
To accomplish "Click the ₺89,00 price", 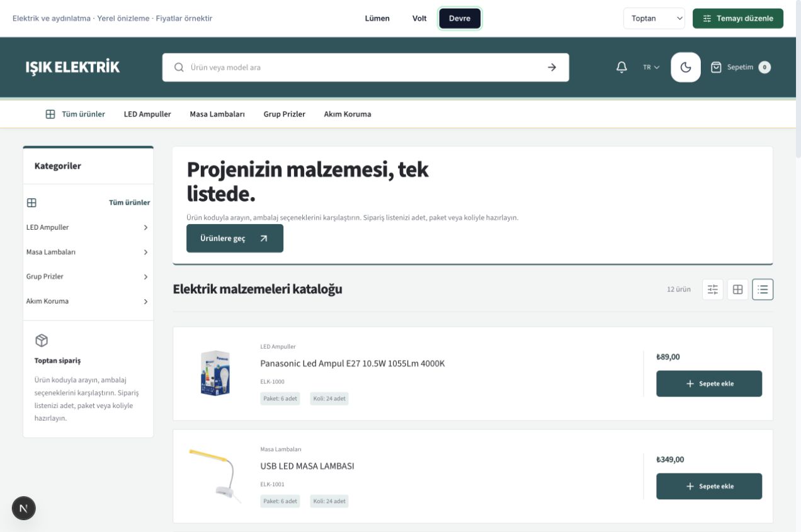I will pos(668,357).
